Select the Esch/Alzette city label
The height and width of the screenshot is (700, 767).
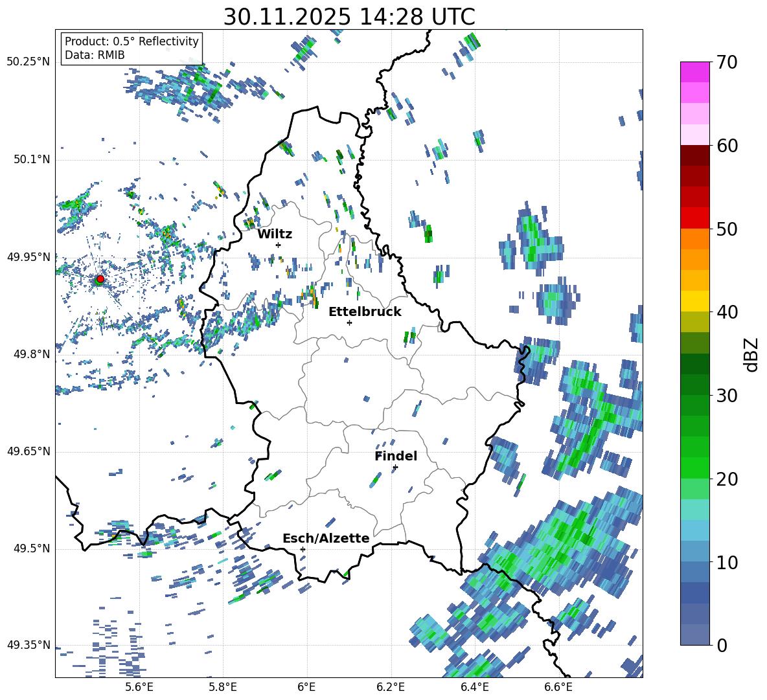point(326,538)
